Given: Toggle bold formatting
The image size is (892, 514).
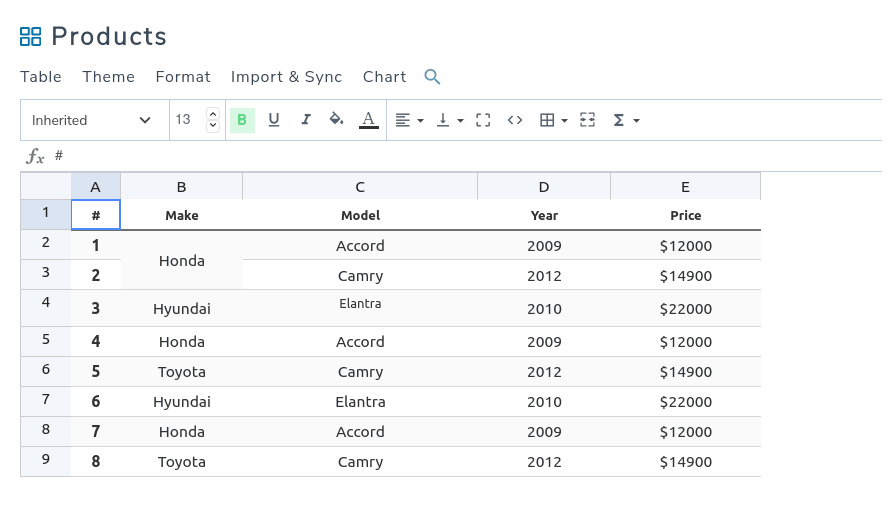Looking at the screenshot, I should (x=242, y=120).
